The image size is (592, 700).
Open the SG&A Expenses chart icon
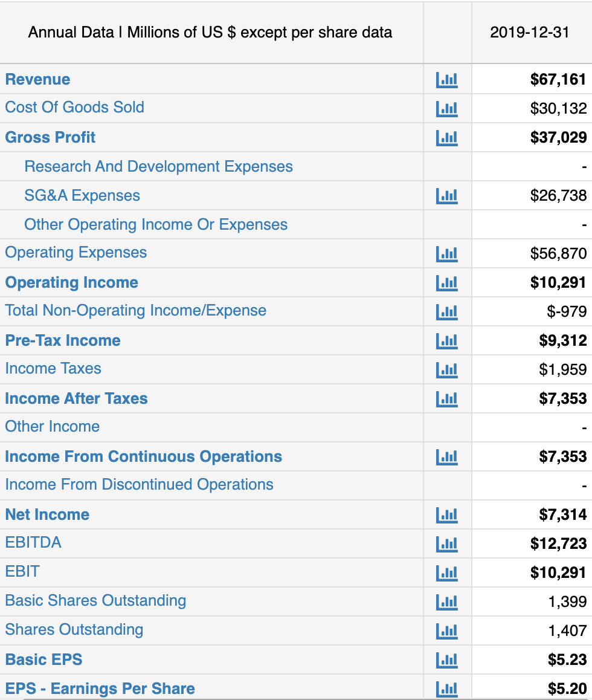click(x=446, y=195)
